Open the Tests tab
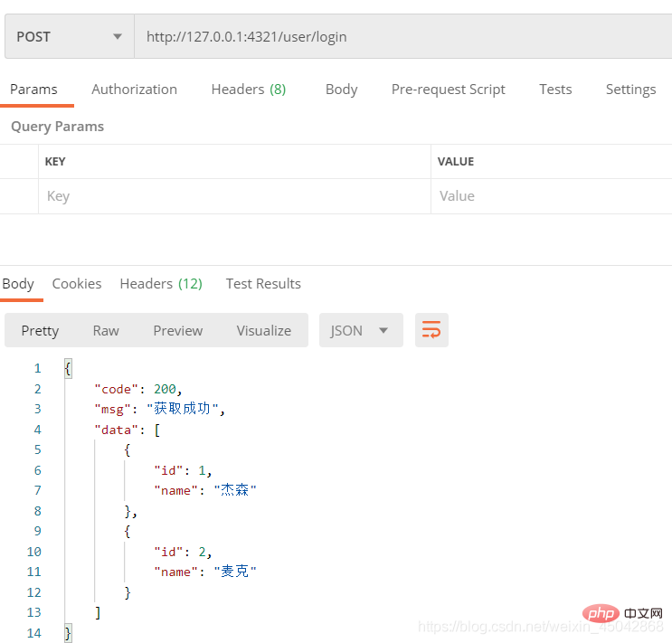The image size is (672, 643). point(555,90)
